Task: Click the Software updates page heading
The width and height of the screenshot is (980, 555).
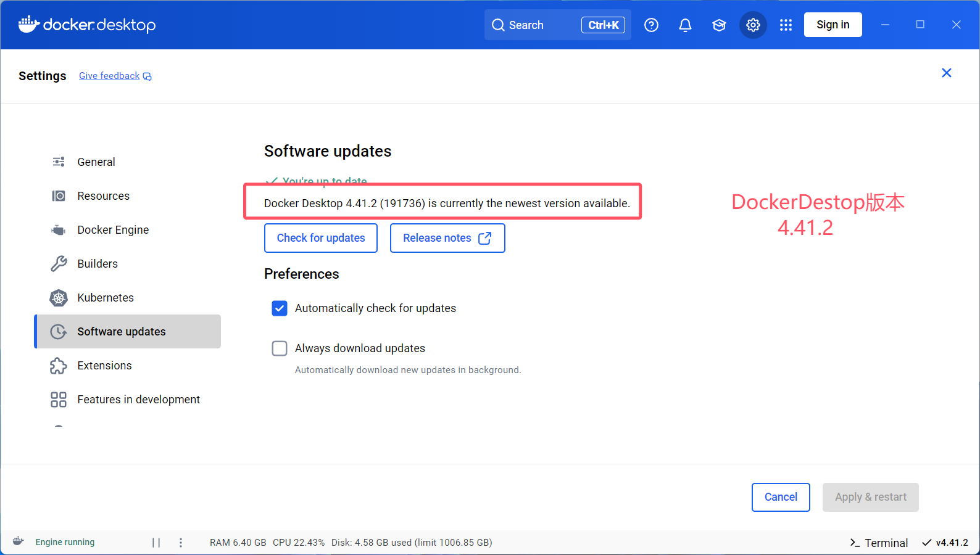Action: (x=328, y=151)
